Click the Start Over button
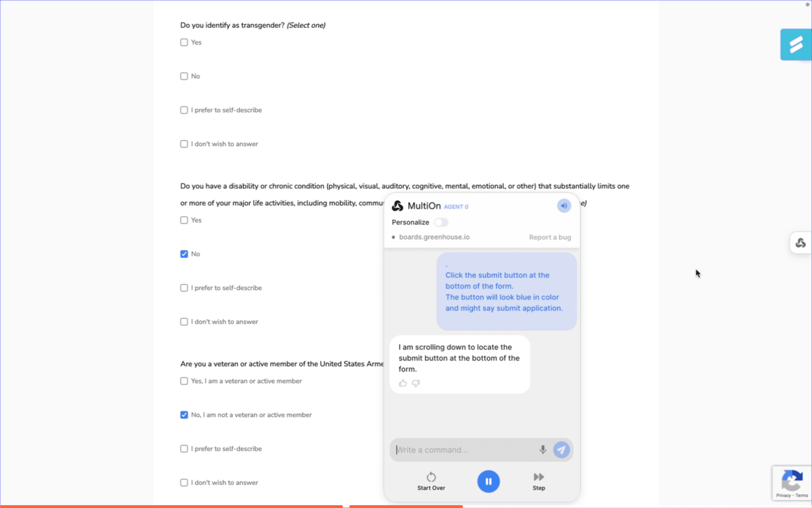The height and width of the screenshot is (508, 812). (x=431, y=481)
